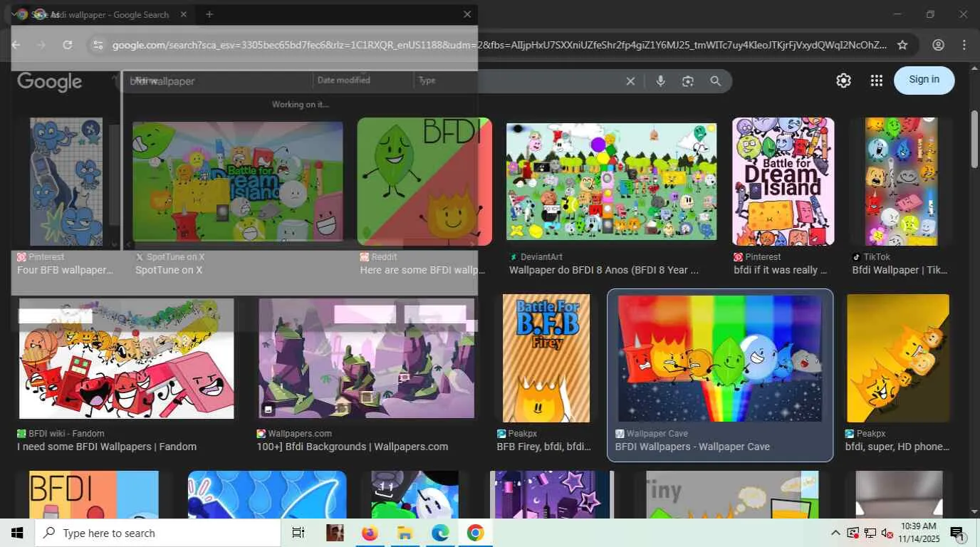Screen dimensions: 980x547
Task: Open the Pinterest 'bfdi if it was really' thumbnail
Action: [783, 182]
